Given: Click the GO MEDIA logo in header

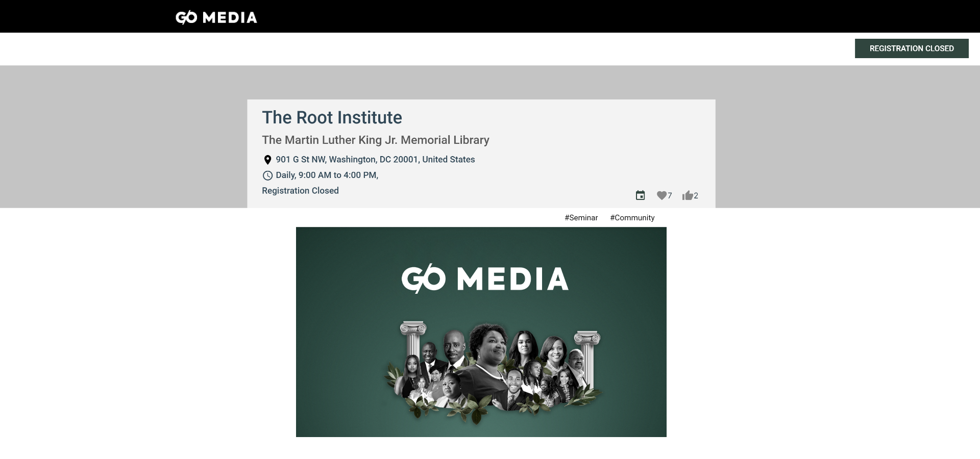Looking at the screenshot, I should (216, 17).
